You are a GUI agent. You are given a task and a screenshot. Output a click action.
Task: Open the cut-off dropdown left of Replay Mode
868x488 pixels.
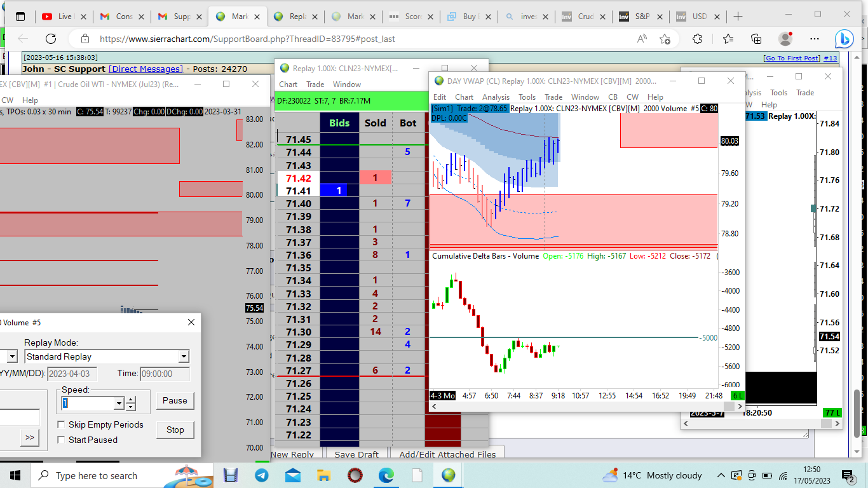coord(12,356)
